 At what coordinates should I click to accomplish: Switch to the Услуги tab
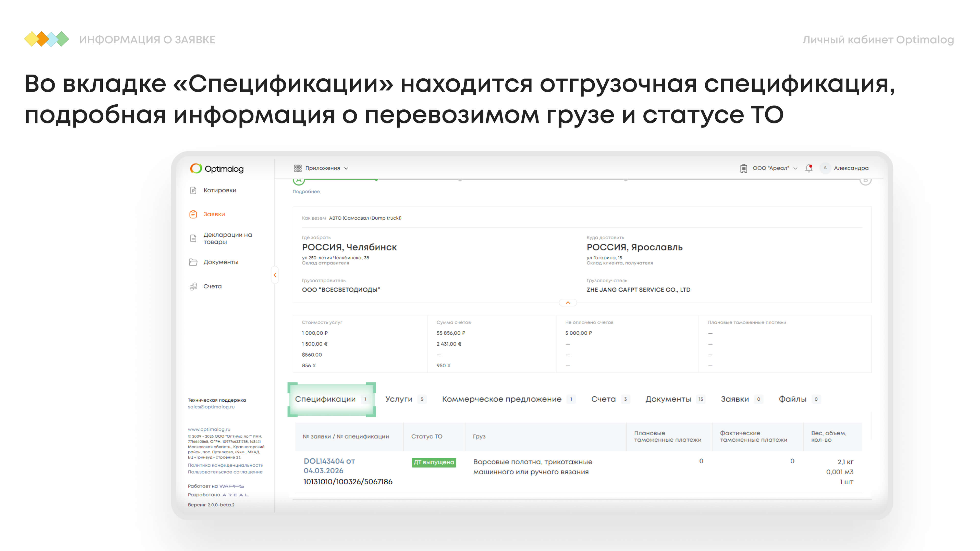tap(399, 399)
